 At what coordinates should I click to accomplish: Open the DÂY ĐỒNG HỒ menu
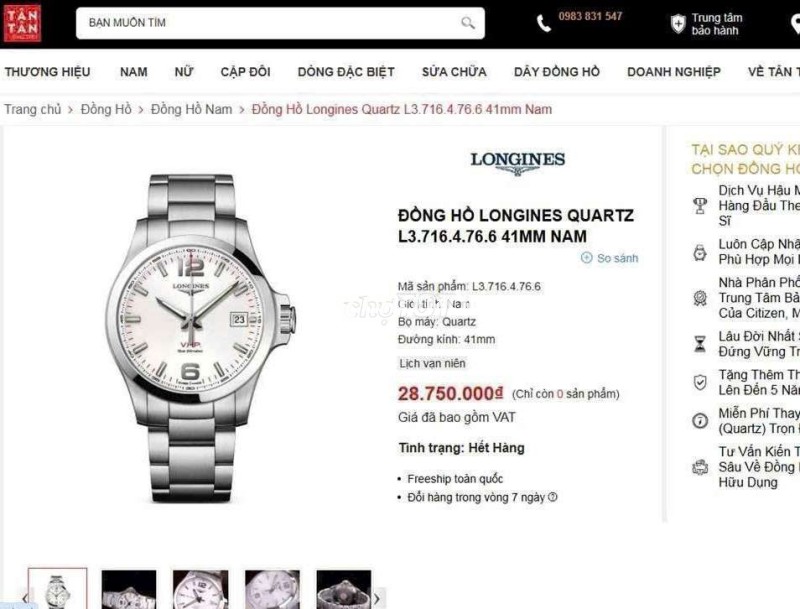click(557, 72)
